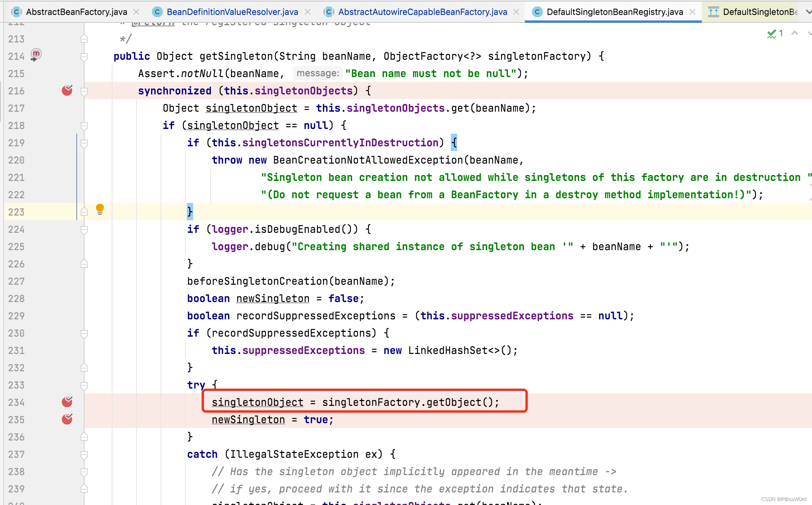Click the "Bean name must not be null" string
Viewport: 812px width, 505px height.
(431, 74)
